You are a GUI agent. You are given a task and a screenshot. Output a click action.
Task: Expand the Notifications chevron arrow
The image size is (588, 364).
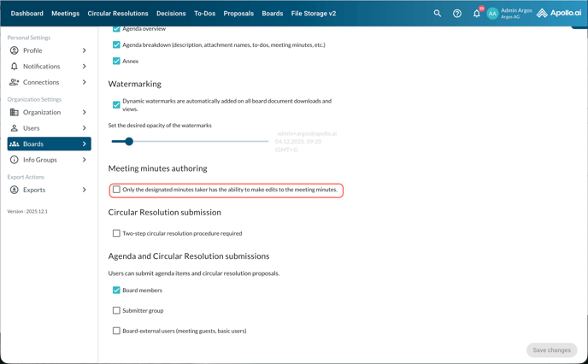(85, 67)
